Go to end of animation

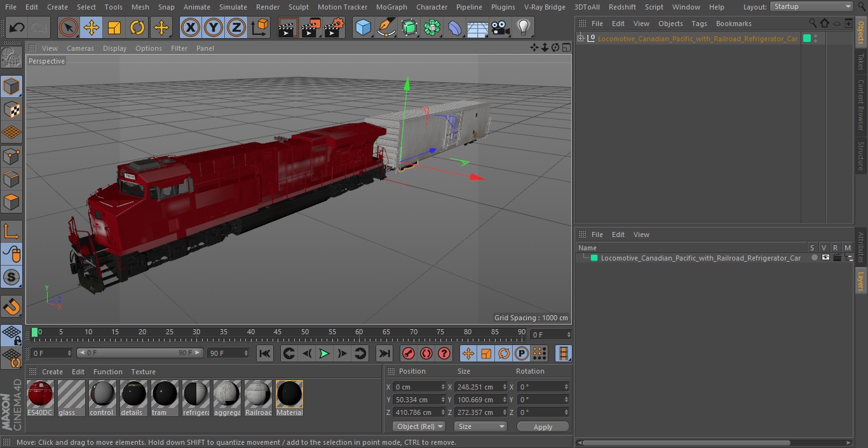pos(384,353)
